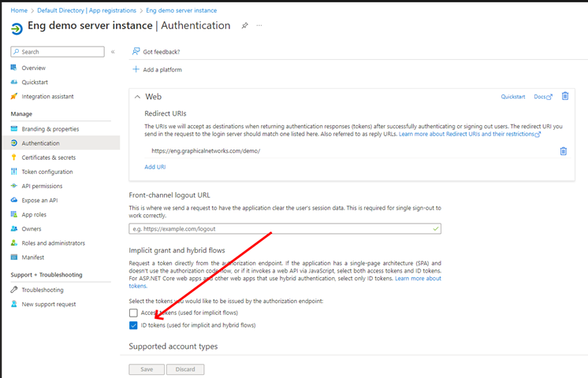Viewport: 588px width, 378px height.
Task: Collapse the Web platform section chevron
Action: tap(136, 96)
